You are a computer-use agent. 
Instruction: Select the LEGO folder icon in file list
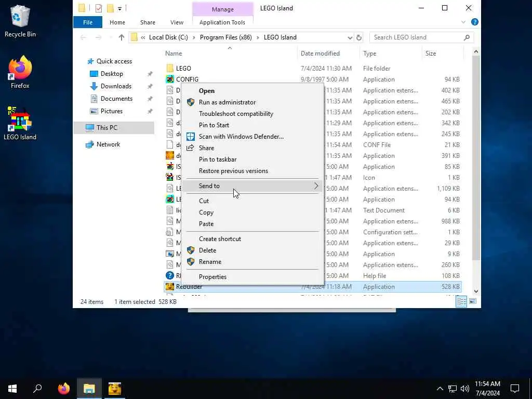coord(170,68)
